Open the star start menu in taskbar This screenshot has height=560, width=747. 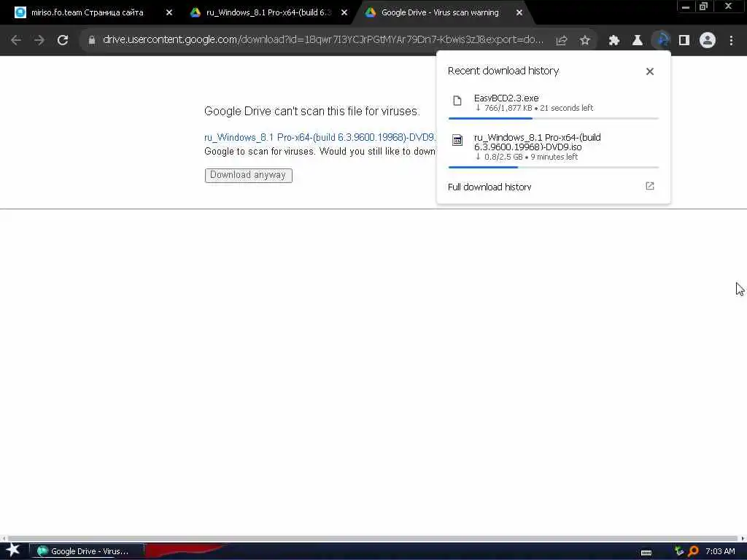click(x=13, y=551)
